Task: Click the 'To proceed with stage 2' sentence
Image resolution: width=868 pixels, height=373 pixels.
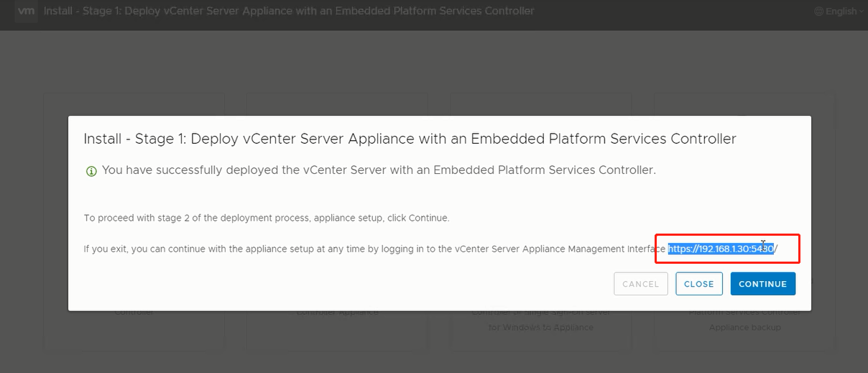Action: 267,218
